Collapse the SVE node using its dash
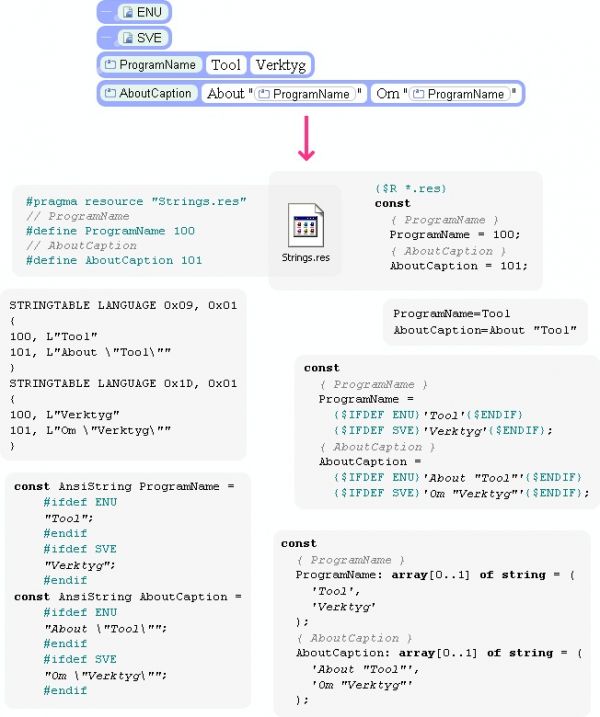 (107, 38)
